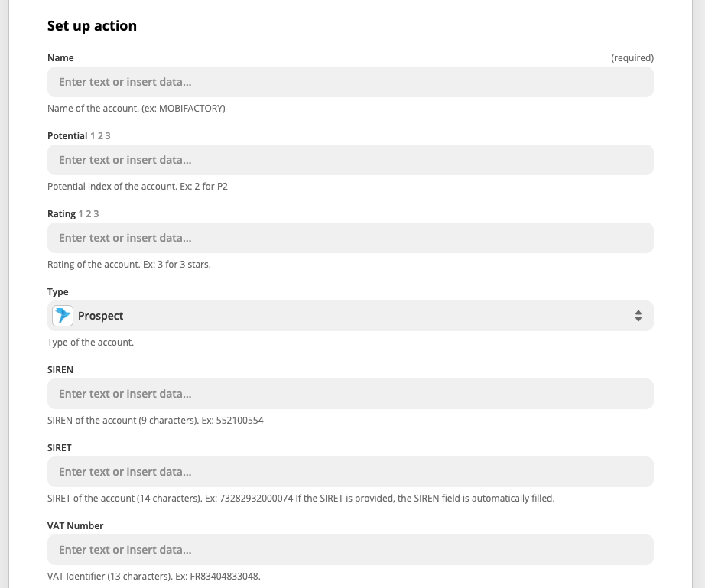Image resolution: width=705 pixels, height=588 pixels.
Task: Click the Name field label
Action: pyautogui.click(x=60, y=58)
